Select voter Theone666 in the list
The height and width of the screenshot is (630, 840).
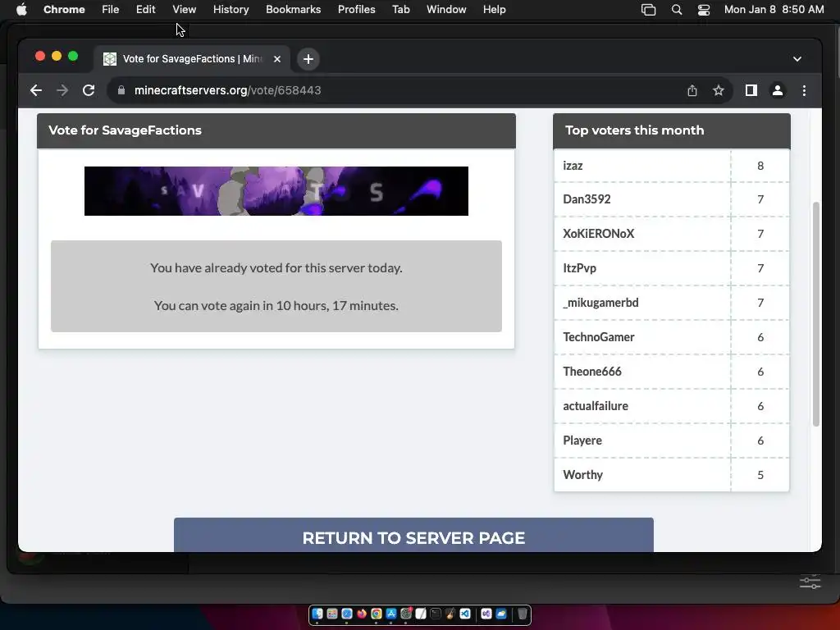click(x=592, y=372)
